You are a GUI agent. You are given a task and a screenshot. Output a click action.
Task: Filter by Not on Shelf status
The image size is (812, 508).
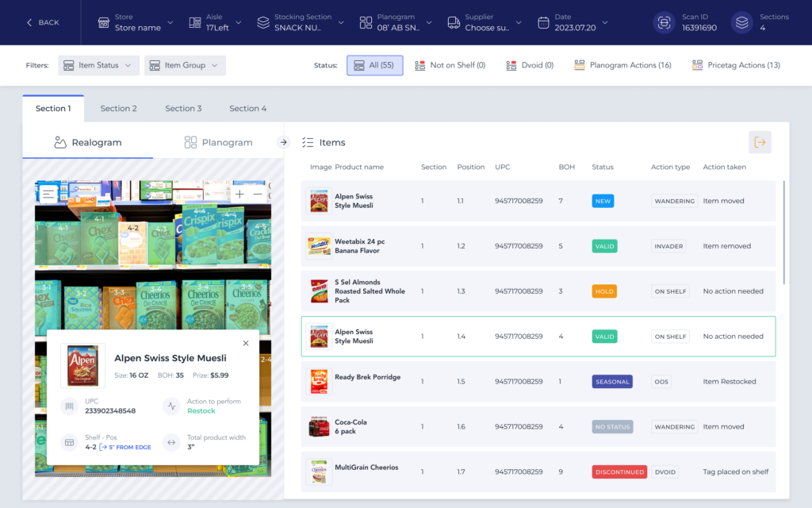click(450, 65)
